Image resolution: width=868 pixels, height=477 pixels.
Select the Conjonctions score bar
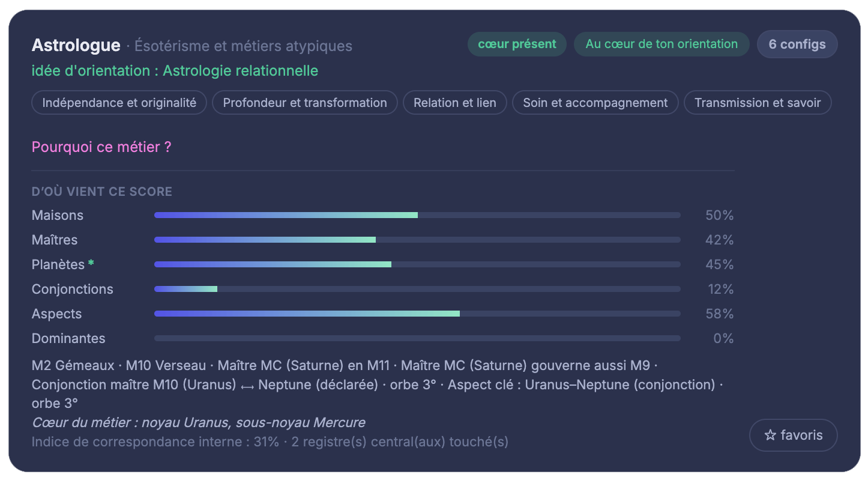point(417,289)
